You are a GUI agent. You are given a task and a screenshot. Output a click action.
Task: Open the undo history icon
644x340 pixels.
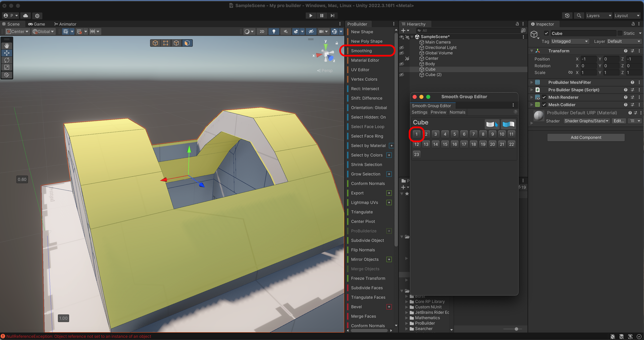coord(567,16)
